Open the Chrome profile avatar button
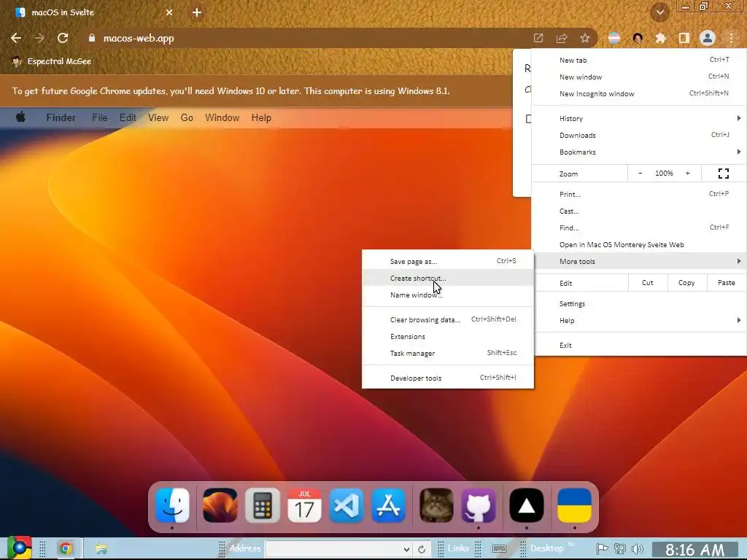Image resolution: width=747 pixels, height=560 pixels. pyautogui.click(x=708, y=38)
